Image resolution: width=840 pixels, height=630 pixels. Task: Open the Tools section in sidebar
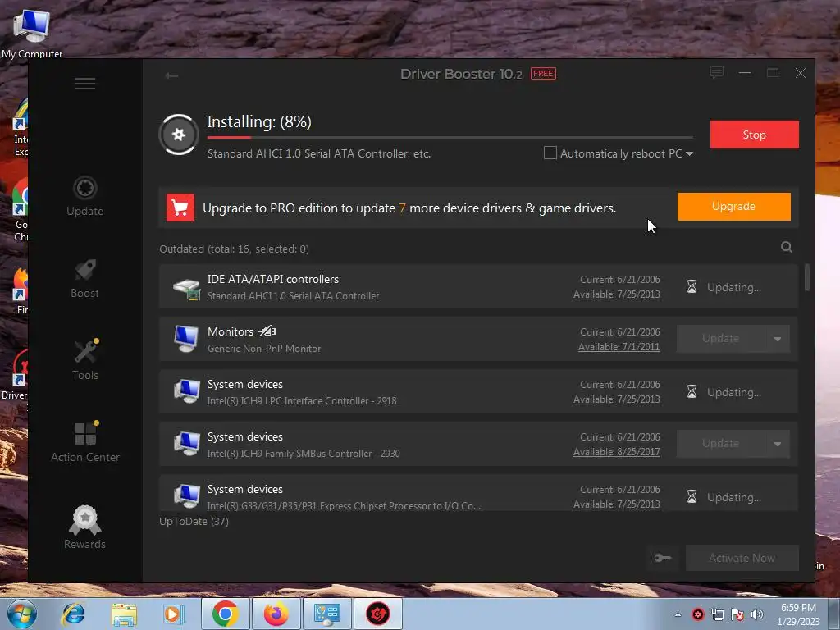85,360
